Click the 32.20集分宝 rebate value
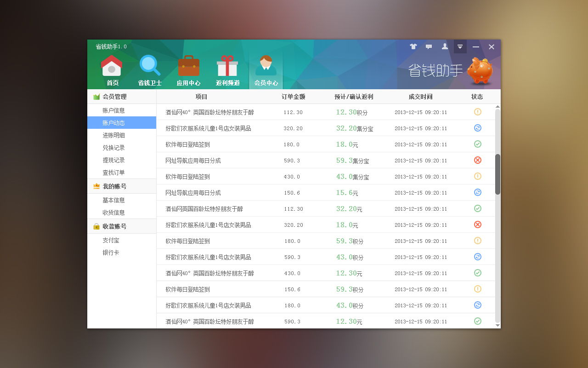The height and width of the screenshot is (368, 588). pos(355,128)
